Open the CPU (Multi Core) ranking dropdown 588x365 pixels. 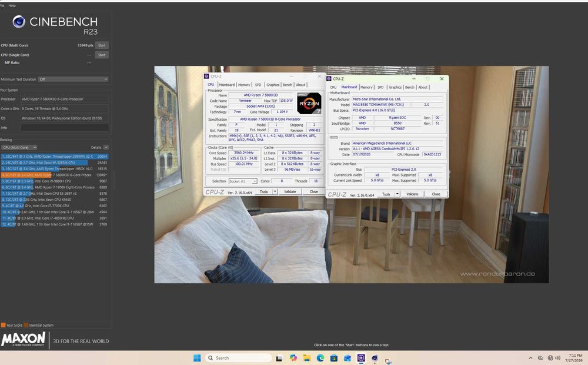[19, 148]
